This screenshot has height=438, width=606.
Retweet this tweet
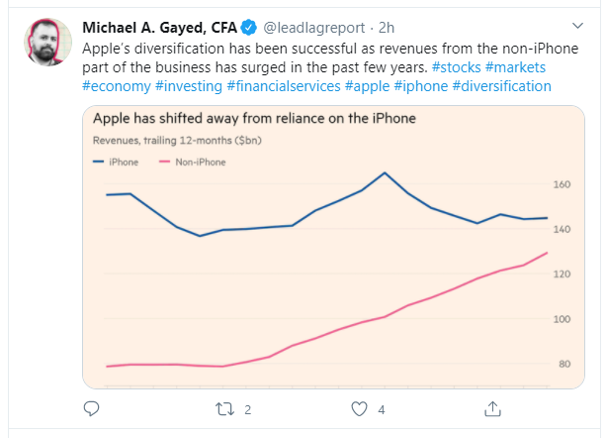tap(226, 408)
